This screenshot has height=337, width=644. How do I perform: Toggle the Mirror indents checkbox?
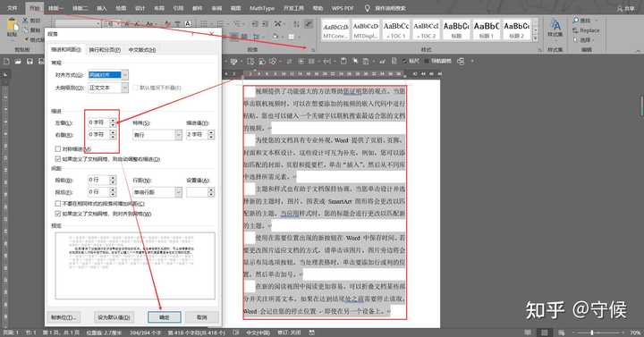coord(58,148)
